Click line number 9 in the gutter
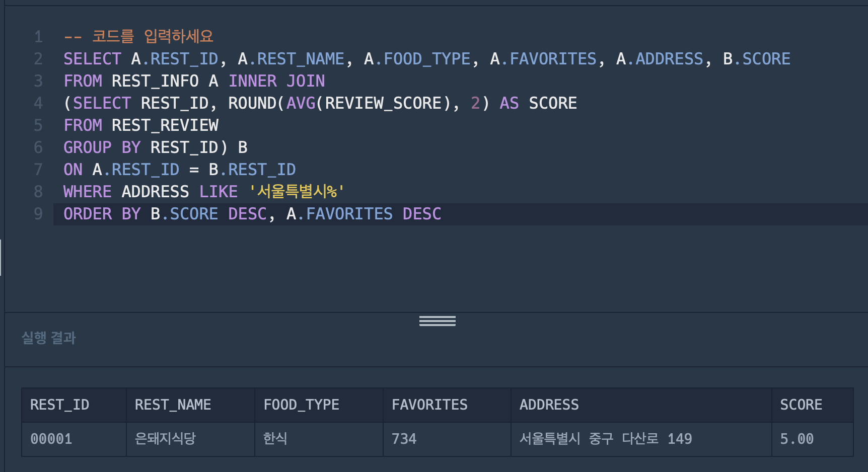 click(x=38, y=214)
